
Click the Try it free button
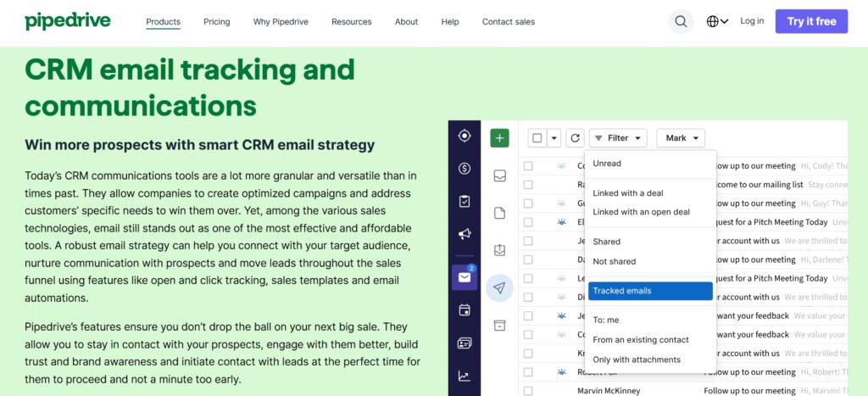click(810, 21)
